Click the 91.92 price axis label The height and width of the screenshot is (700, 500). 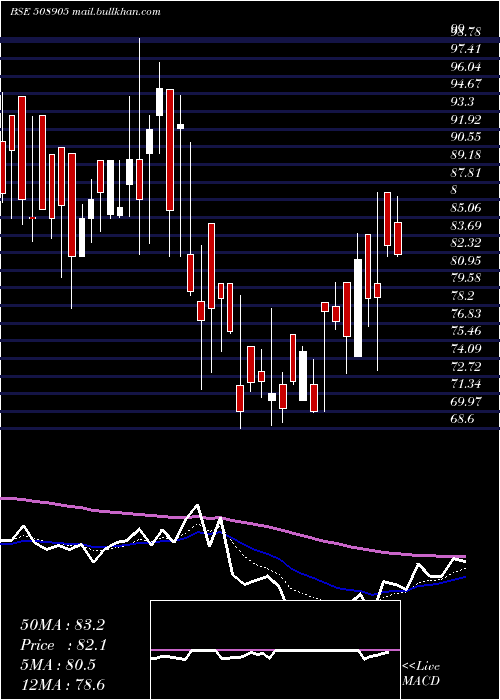[x=467, y=119]
